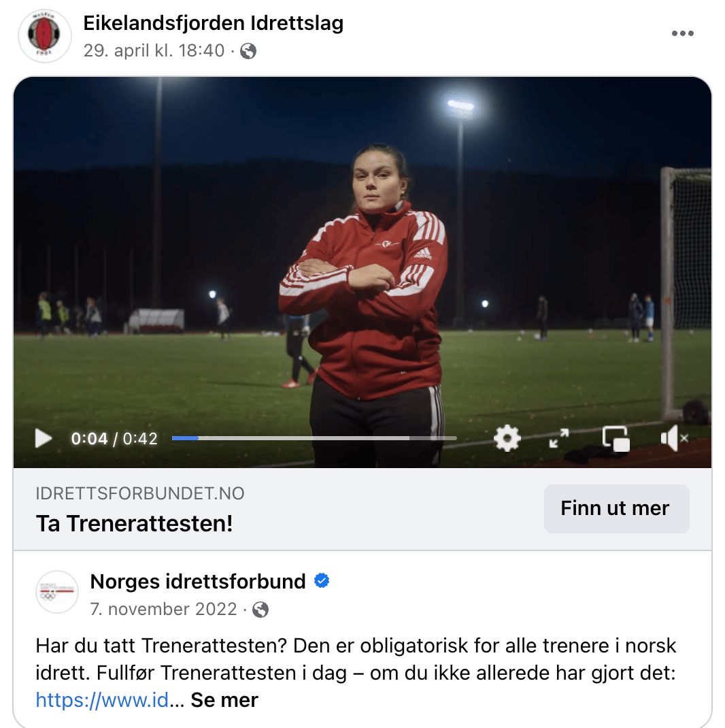
Task: Open video settings gear
Action: [507, 438]
